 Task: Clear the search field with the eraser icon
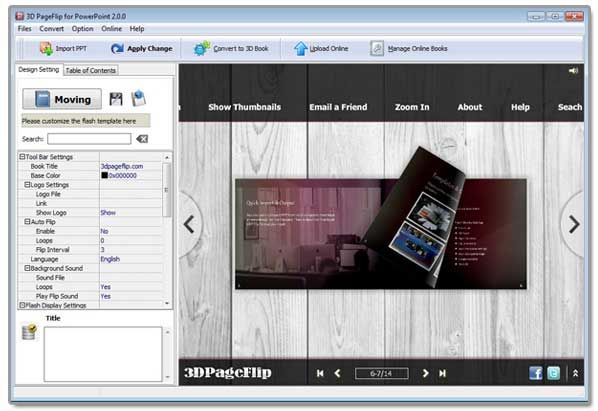pos(142,139)
